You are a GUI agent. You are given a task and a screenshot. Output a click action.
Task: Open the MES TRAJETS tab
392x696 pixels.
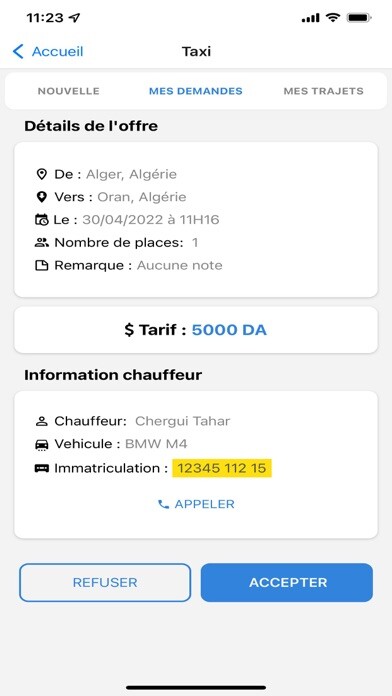point(323,91)
